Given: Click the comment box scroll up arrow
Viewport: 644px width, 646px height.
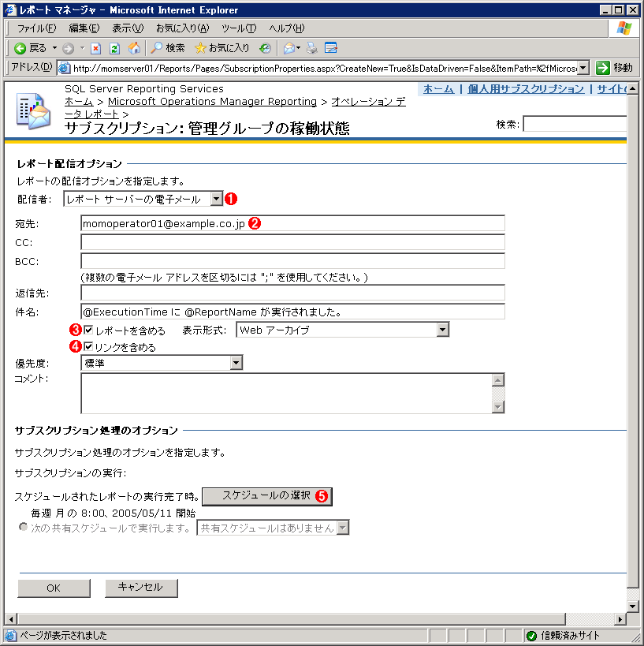Looking at the screenshot, I should 498,380.
